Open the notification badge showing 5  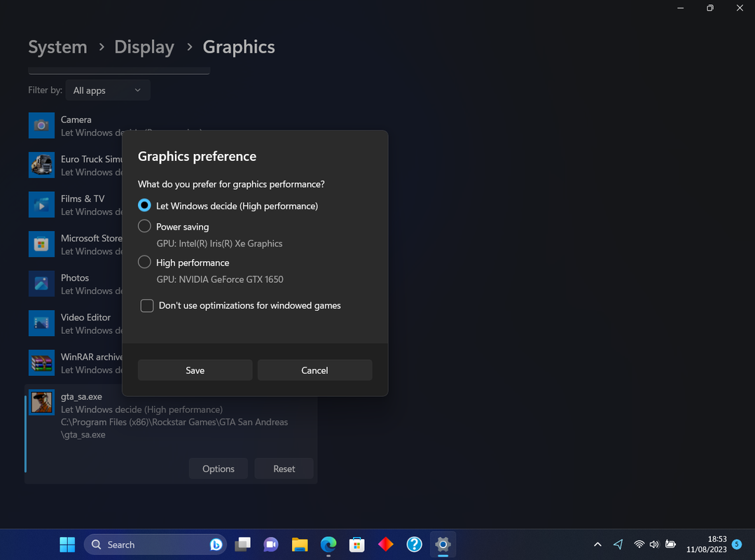click(737, 544)
